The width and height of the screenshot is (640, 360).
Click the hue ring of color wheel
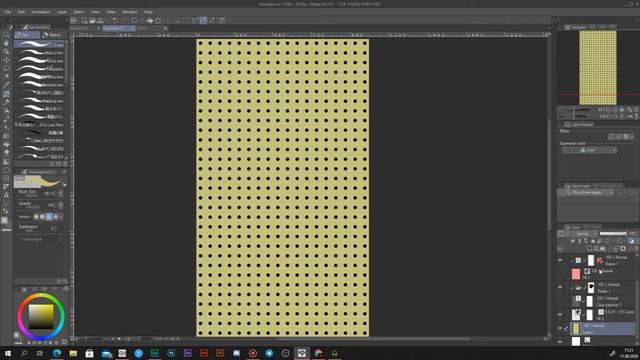click(x=41, y=296)
